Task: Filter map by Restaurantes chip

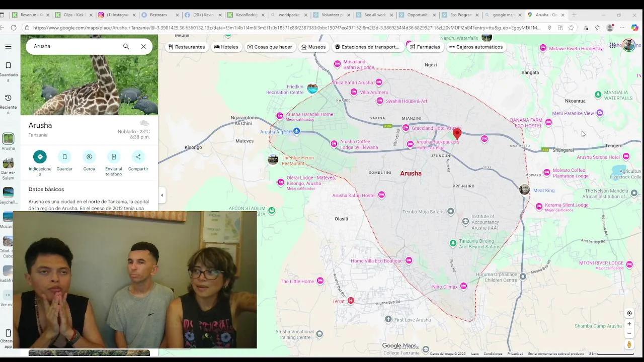Action: 187,47
